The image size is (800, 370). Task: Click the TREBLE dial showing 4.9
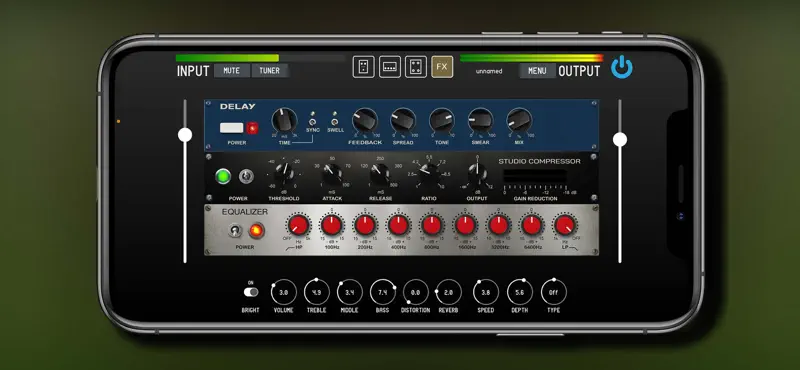(317, 292)
